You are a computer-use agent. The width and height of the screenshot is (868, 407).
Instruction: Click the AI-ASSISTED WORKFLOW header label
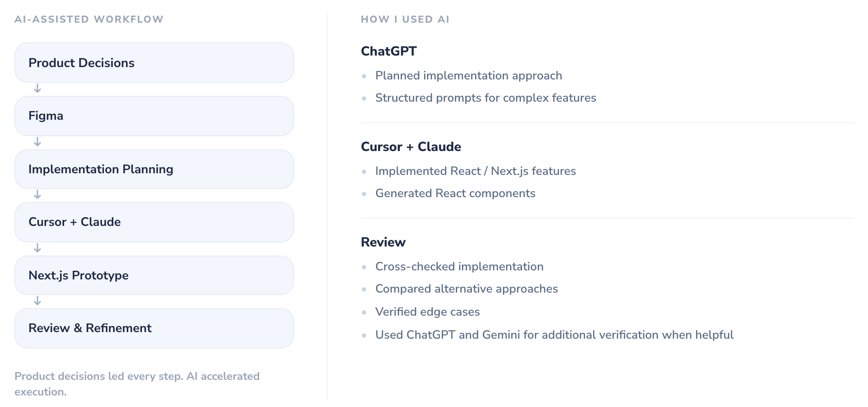pyautogui.click(x=89, y=19)
